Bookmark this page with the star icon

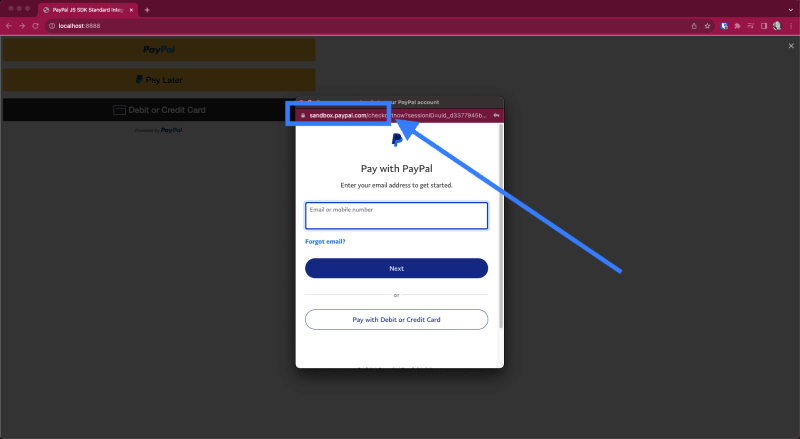point(707,25)
